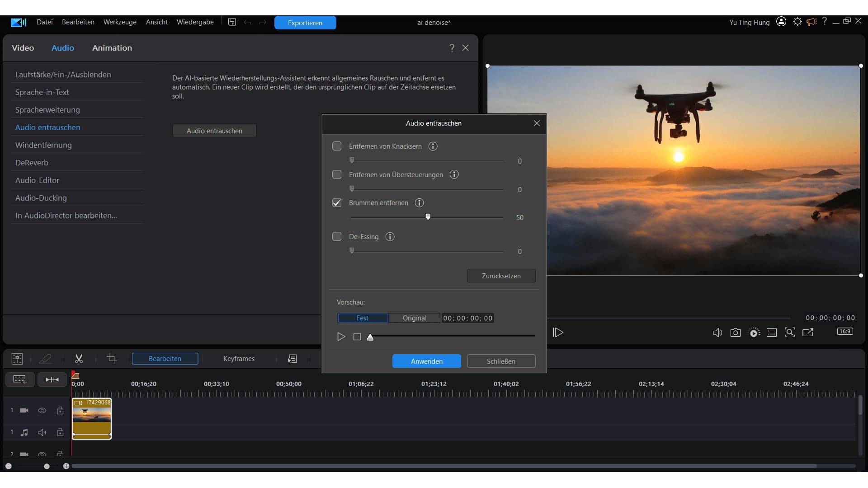Play the denoise preview in the dialog
The width and height of the screenshot is (868, 488).
pyautogui.click(x=341, y=337)
